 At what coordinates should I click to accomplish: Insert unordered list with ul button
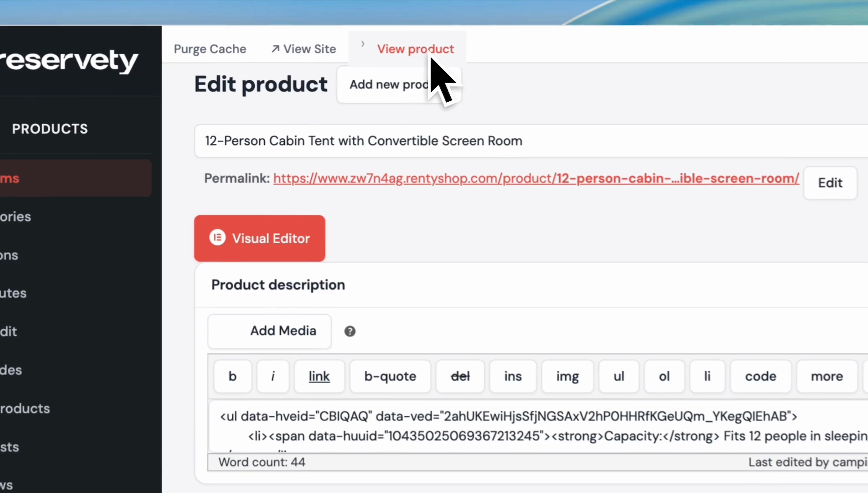pos(618,376)
